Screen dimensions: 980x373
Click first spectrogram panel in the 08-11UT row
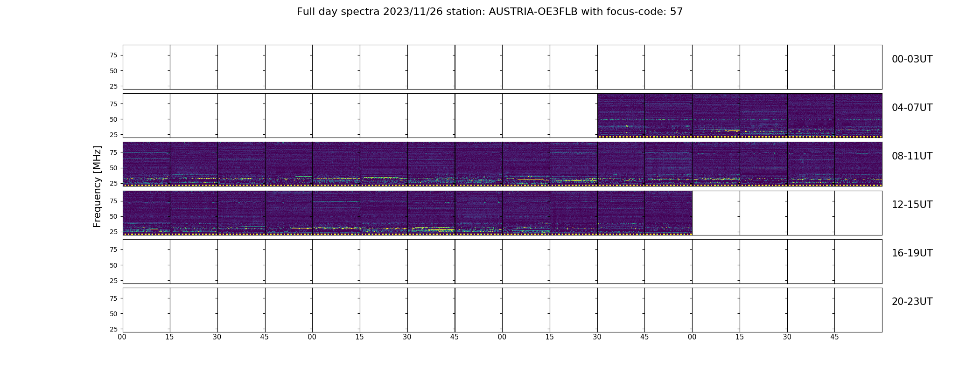(x=147, y=164)
